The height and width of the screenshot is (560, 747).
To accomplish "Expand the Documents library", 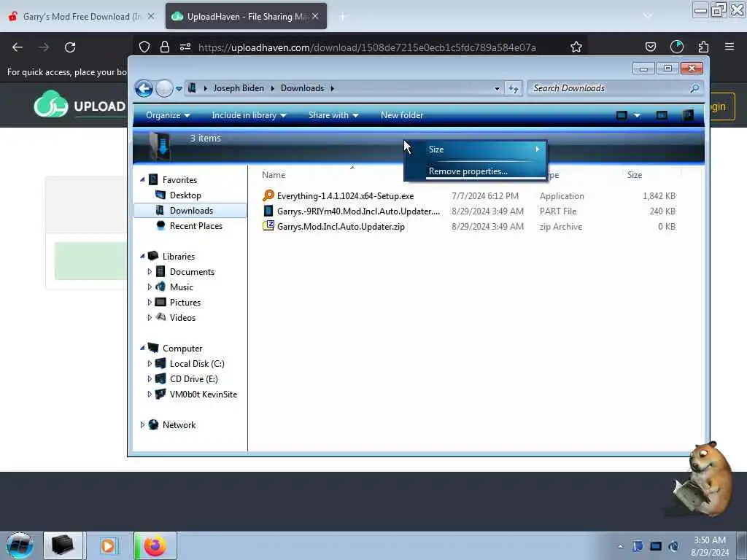I will pyautogui.click(x=150, y=272).
